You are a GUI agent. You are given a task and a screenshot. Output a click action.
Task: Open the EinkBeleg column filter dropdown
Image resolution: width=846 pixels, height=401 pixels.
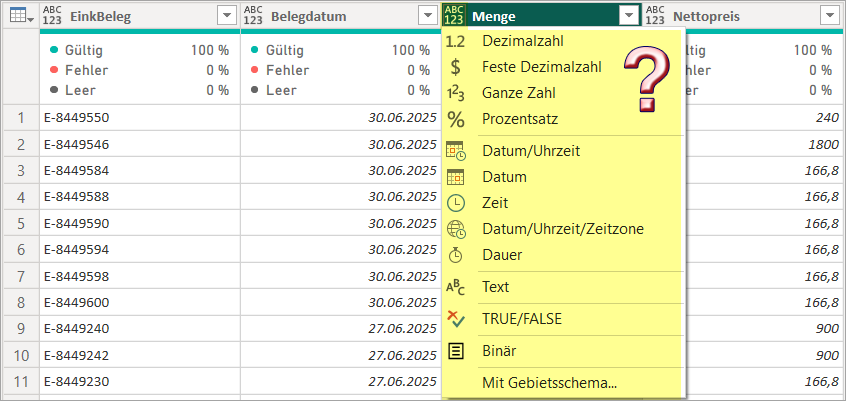tap(226, 16)
